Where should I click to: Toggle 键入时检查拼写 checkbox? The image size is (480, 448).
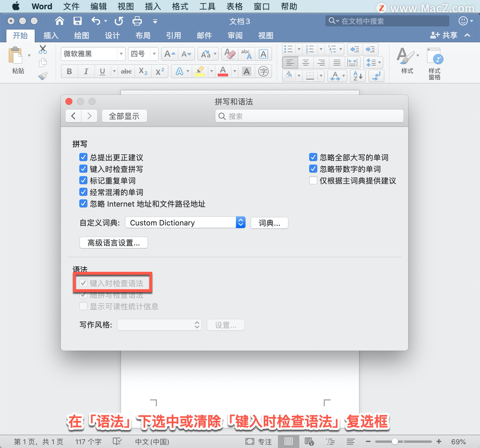(83, 169)
